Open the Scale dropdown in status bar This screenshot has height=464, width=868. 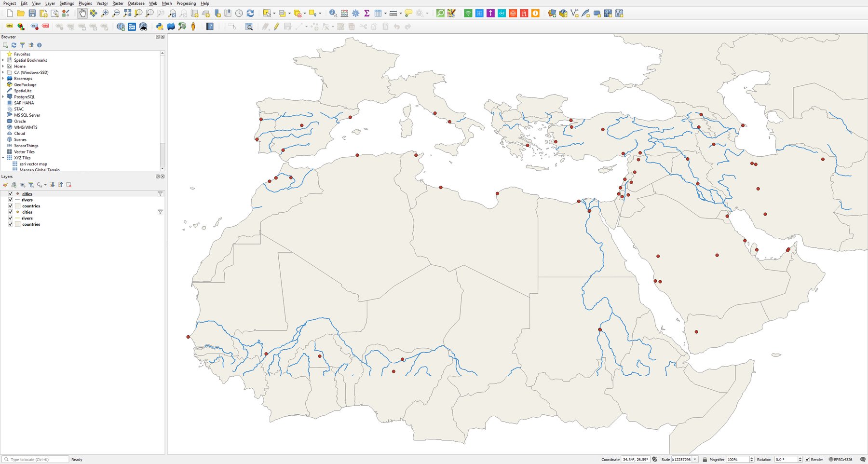(695, 460)
